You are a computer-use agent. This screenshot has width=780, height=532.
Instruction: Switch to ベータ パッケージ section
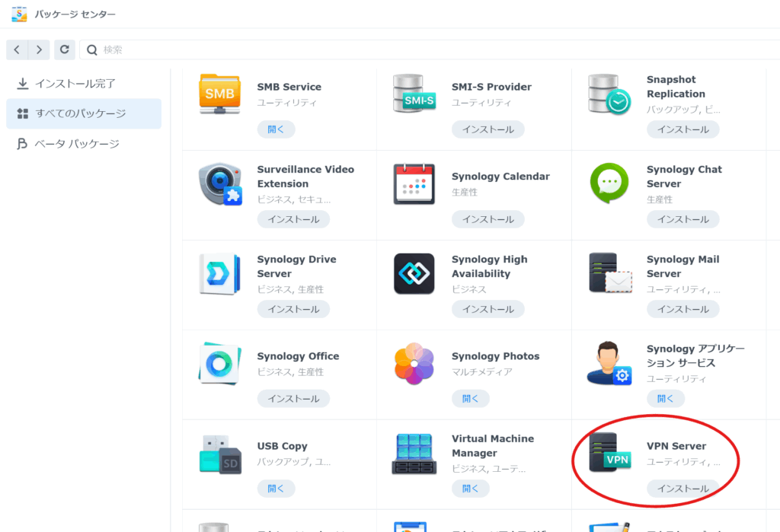coord(84,144)
